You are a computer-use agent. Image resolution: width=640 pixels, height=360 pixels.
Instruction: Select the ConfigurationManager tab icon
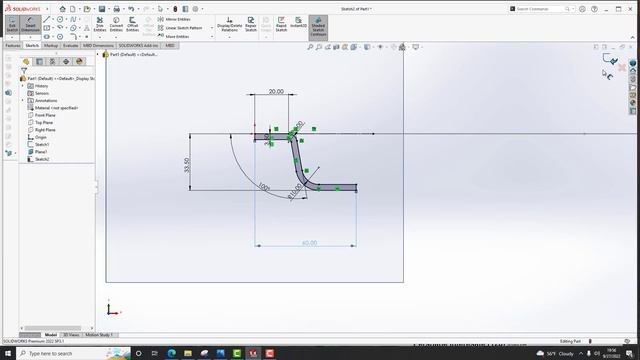pyautogui.click(x=53, y=62)
